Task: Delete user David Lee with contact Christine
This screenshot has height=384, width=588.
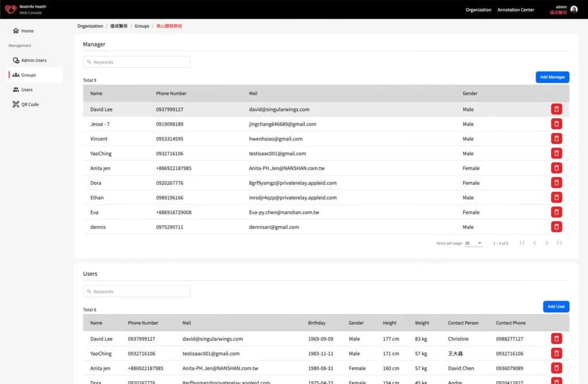Action: pos(556,339)
